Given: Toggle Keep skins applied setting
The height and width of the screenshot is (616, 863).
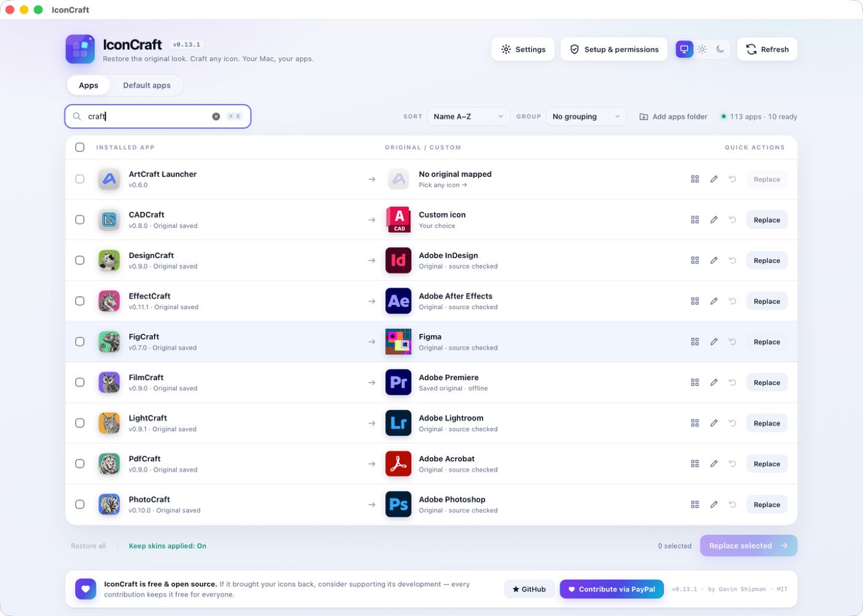Looking at the screenshot, I should [x=168, y=546].
